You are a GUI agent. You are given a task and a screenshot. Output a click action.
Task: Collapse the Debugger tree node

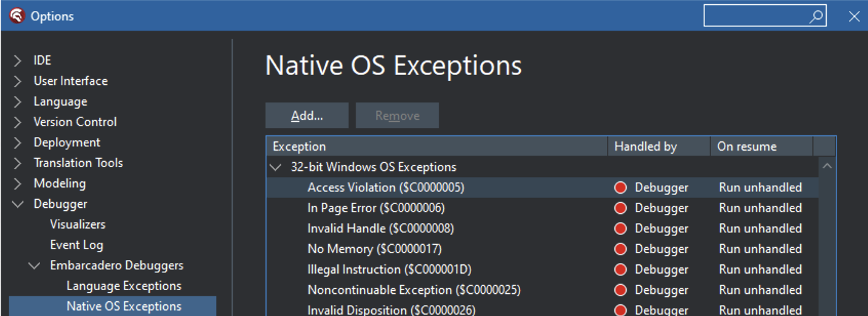point(18,204)
